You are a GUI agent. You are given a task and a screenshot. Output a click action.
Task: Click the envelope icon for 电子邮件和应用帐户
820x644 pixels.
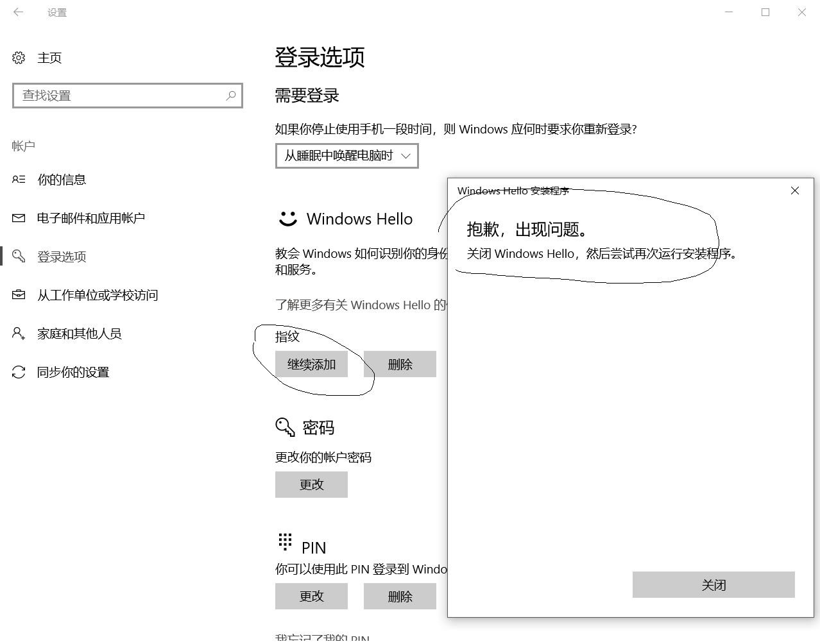point(19,218)
